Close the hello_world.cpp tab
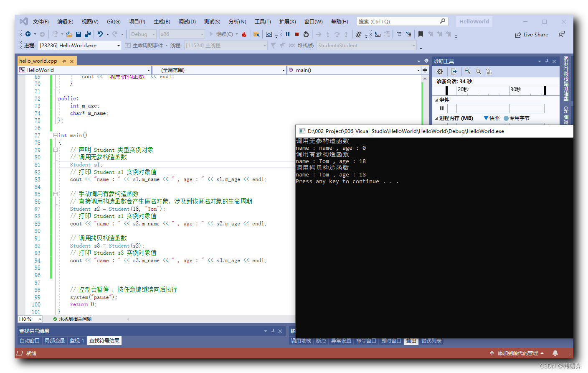Image resolution: width=588 pixels, height=373 pixels. [x=72, y=61]
